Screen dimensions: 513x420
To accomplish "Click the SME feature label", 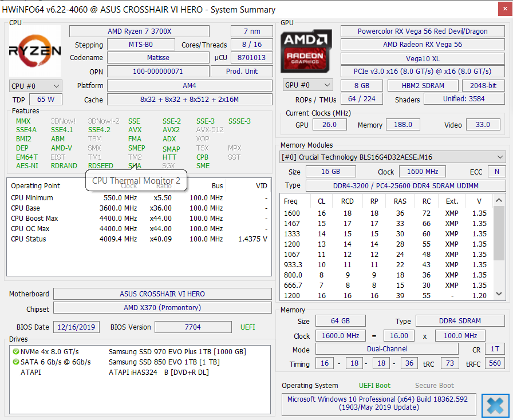I will [x=203, y=166].
